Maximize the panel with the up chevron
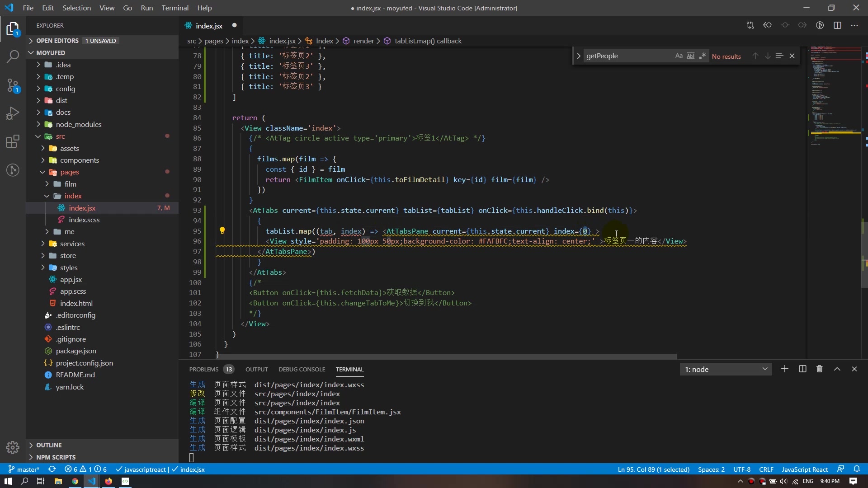Viewport: 868px width, 488px height. click(837, 369)
